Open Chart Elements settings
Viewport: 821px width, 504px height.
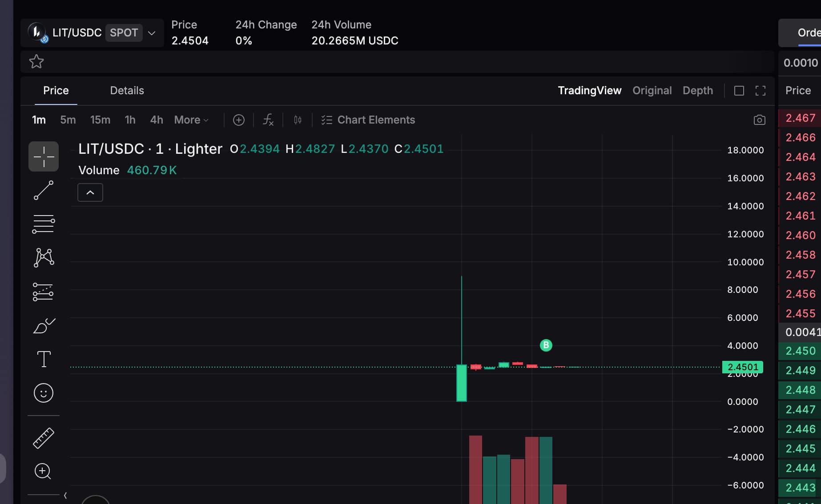(x=368, y=120)
